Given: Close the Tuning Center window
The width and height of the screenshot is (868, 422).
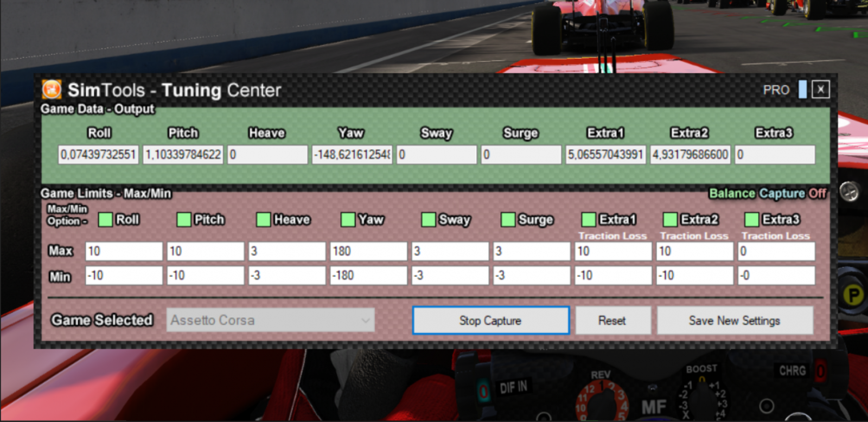Looking at the screenshot, I should pos(821,89).
